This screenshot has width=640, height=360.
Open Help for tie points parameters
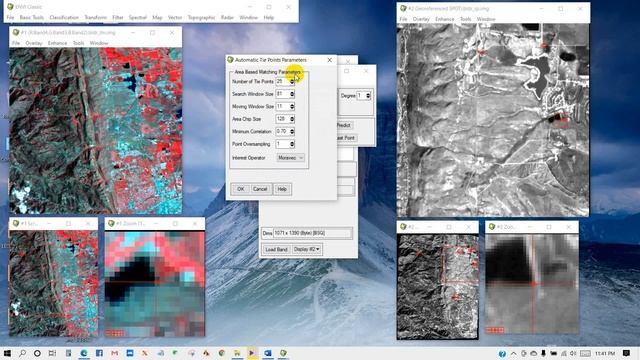(282, 189)
